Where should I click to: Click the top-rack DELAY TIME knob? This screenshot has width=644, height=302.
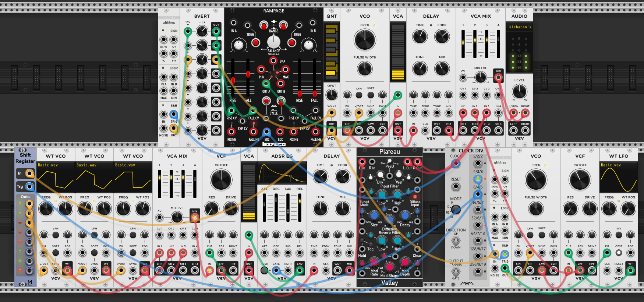(420, 36)
